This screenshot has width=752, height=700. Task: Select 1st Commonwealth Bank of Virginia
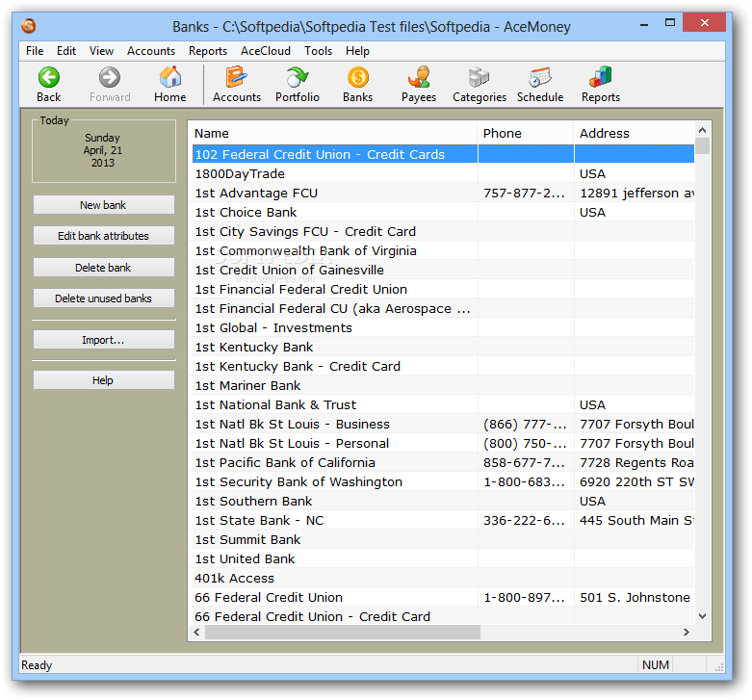(x=442, y=250)
